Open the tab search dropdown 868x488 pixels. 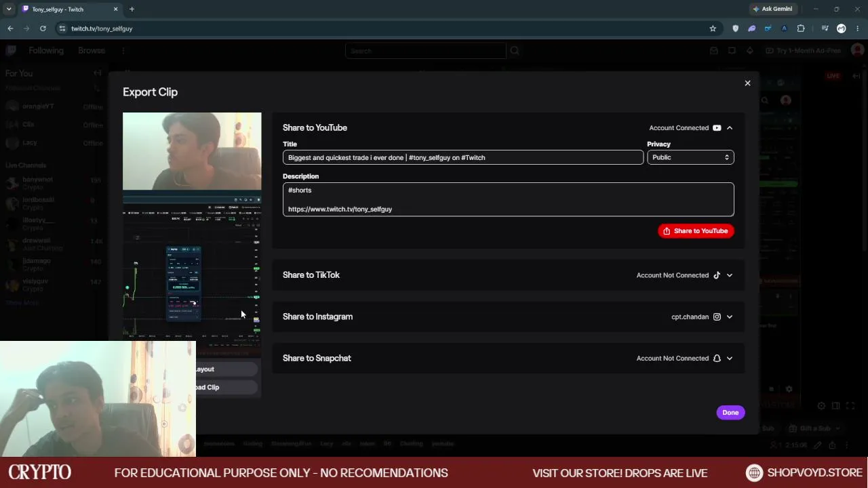coord(9,9)
